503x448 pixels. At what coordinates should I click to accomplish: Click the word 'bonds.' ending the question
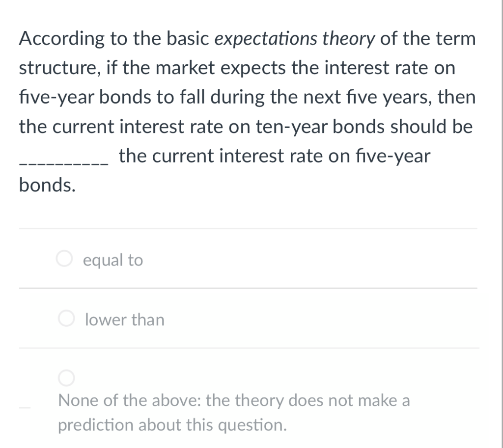click(46, 185)
